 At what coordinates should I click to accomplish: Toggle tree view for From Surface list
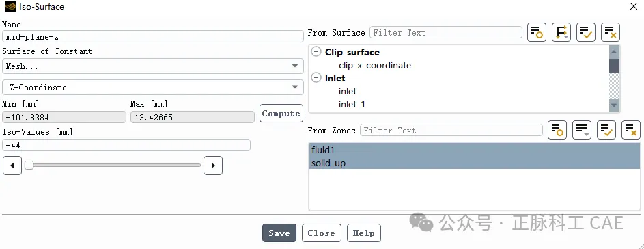pyautogui.click(x=536, y=32)
